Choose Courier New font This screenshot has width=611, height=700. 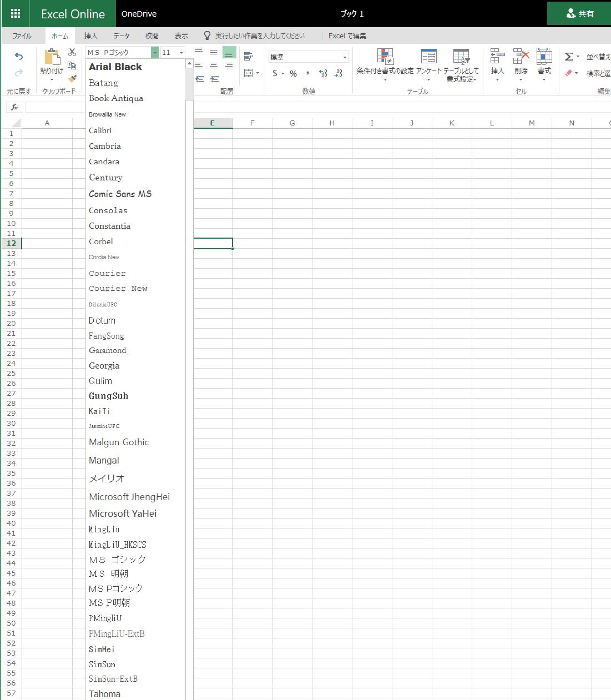tap(118, 289)
